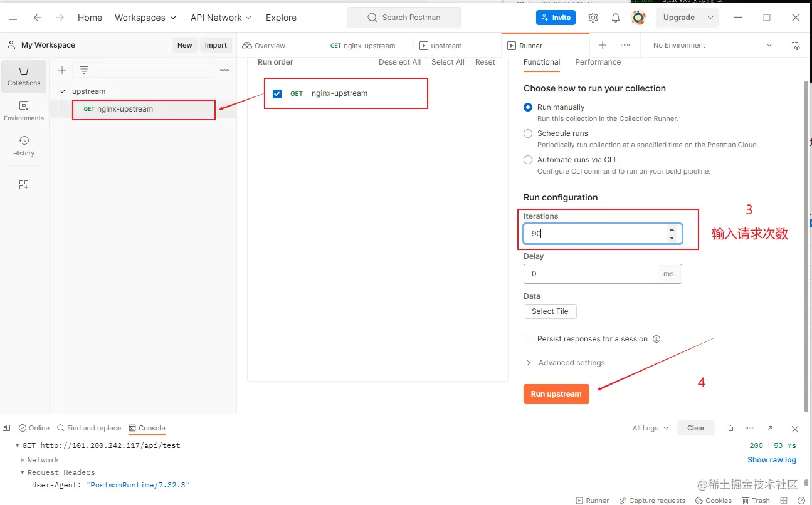The image size is (812, 505).
Task: Open the Workspaces dropdown
Action: click(x=145, y=18)
